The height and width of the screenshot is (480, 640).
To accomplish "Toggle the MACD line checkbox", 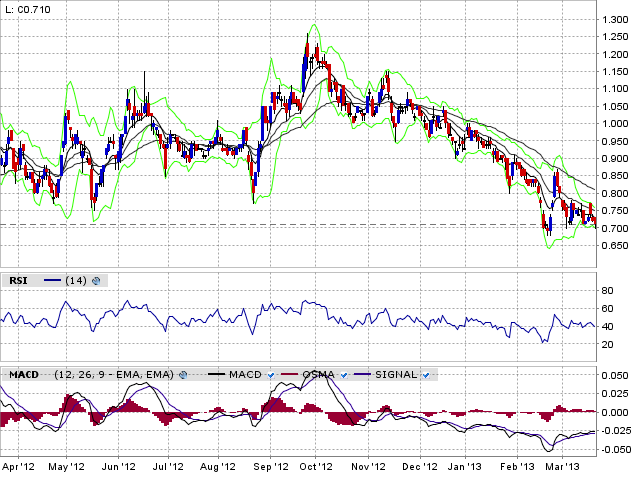I will pos(271,375).
